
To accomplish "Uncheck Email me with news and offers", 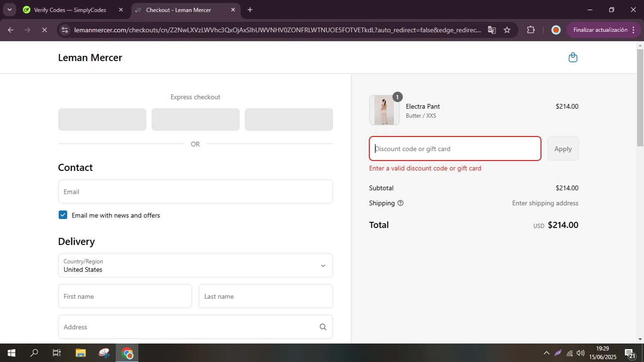I will (63, 215).
